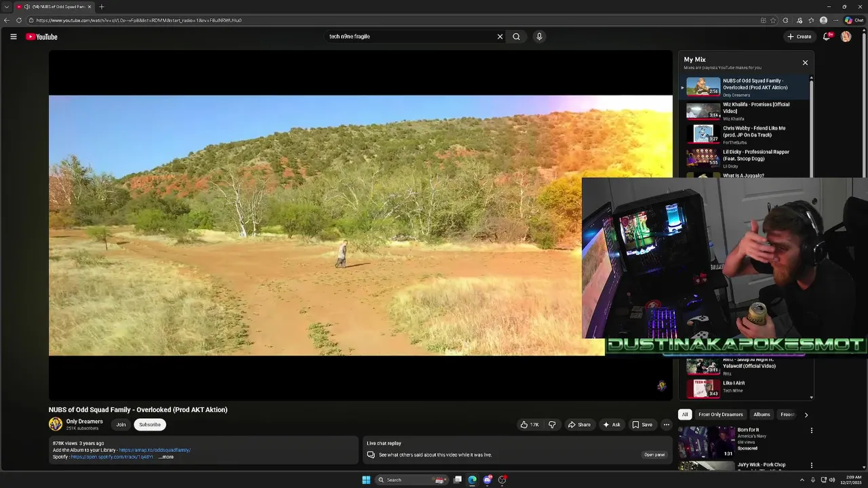Switch to Microsoft Edge on taskbar

pyautogui.click(x=473, y=480)
